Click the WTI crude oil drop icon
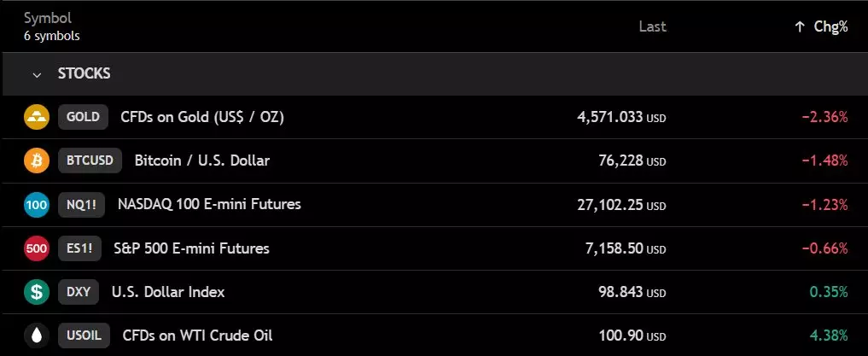This screenshot has height=356, width=868. click(37, 336)
